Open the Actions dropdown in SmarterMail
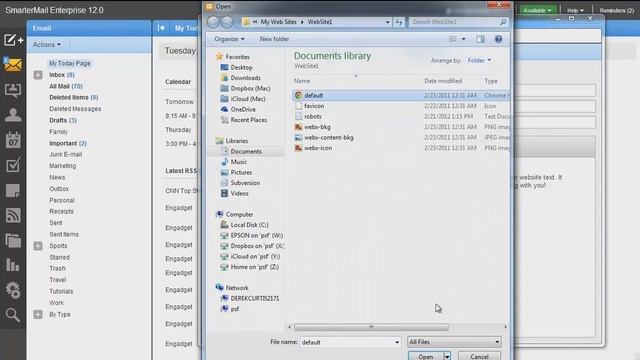The height and width of the screenshot is (360, 640). pyautogui.click(x=47, y=44)
